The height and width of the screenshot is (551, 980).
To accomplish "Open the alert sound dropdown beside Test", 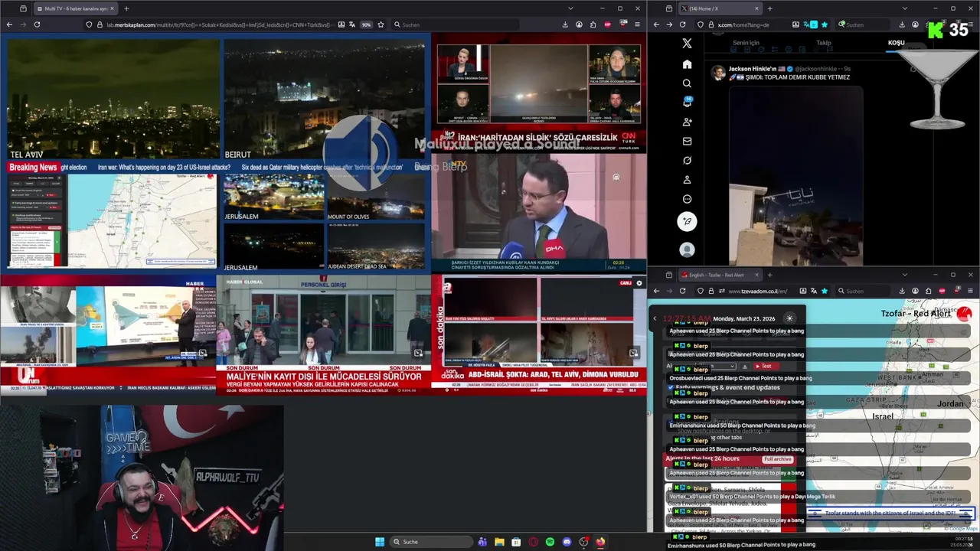I will coord(702,367).
